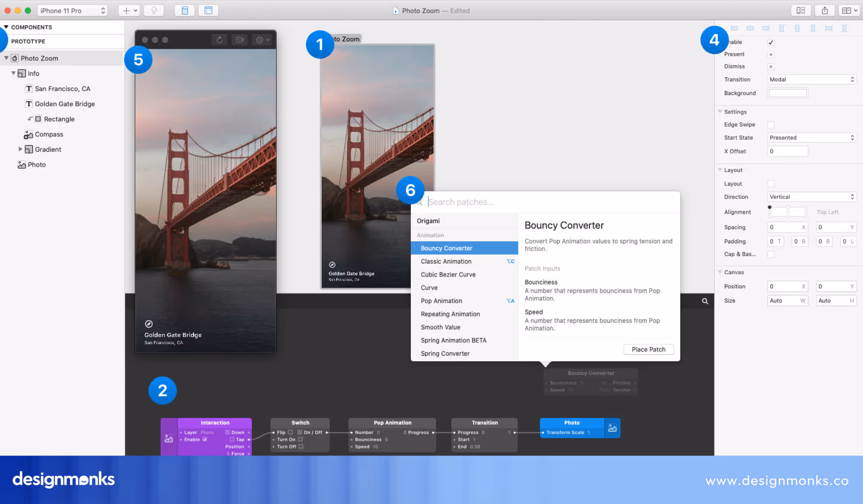Click the refresh icon in viewer window
The height and width of the screenshot is (504, 863).
click(x=219, y=40)
